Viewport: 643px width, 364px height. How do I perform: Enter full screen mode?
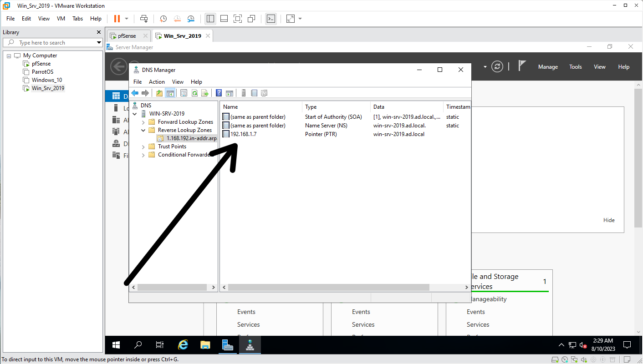tap(237, 19)
